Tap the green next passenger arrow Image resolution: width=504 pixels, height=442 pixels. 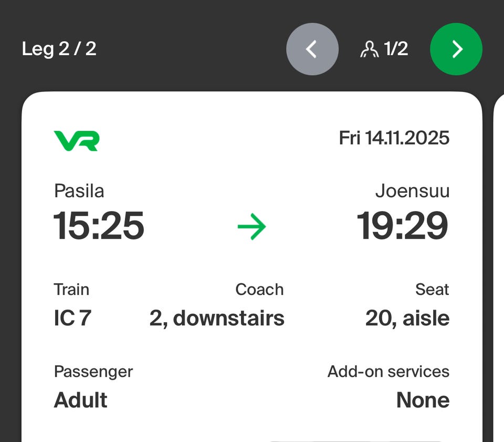click(x=456, y=49)
